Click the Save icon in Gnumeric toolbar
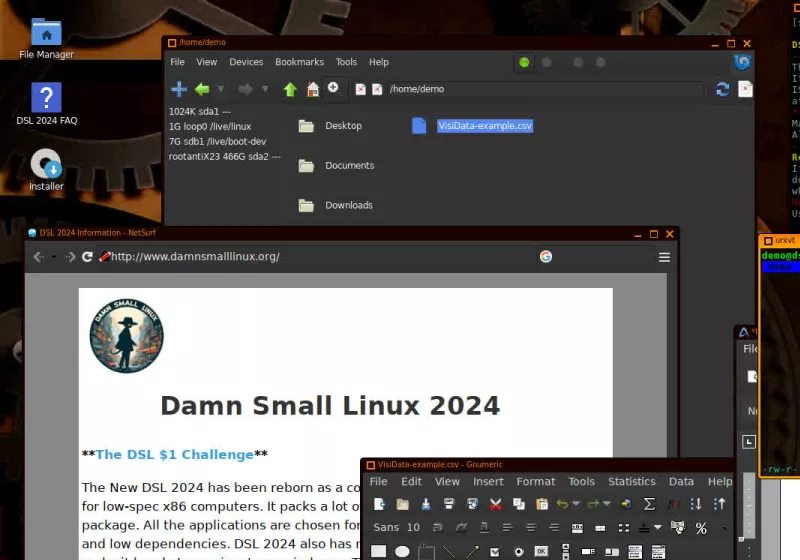The height and width of the screenshot is (560, 800). tap(426, 504)
